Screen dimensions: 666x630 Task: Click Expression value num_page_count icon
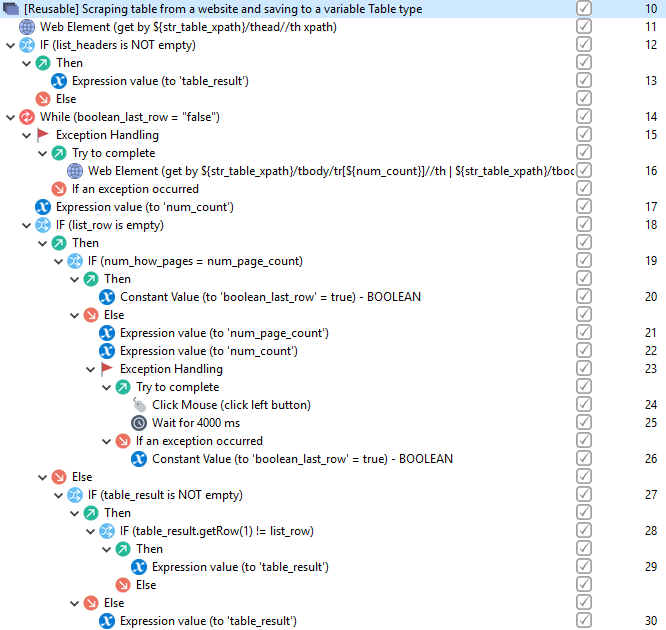pyautogui.click(x=107, y=333)
